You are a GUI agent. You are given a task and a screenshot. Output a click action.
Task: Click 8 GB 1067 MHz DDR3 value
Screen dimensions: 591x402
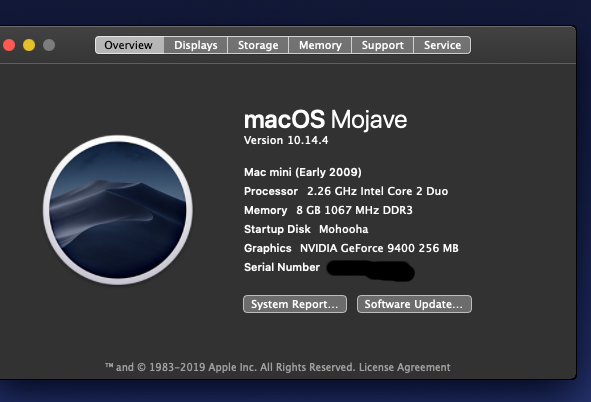354,210
